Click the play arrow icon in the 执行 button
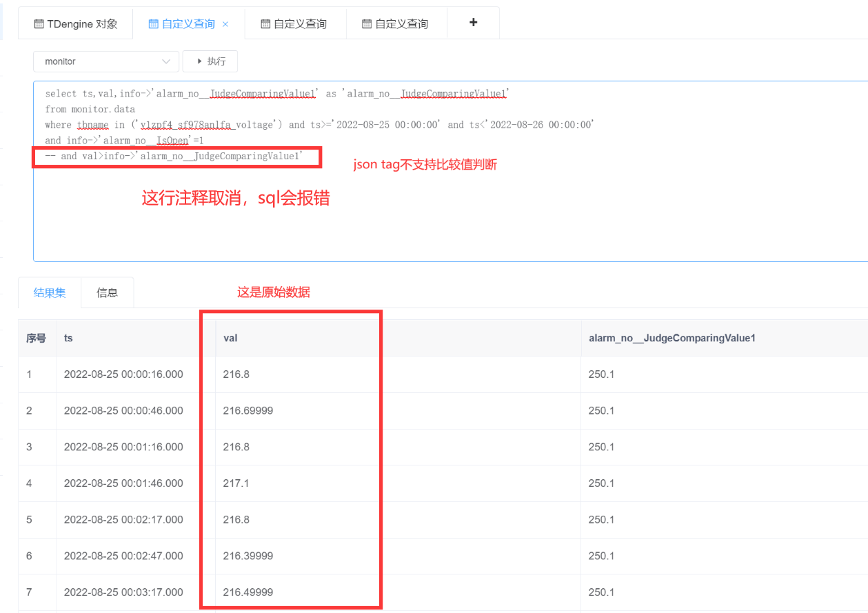 [x=199, y=61]
